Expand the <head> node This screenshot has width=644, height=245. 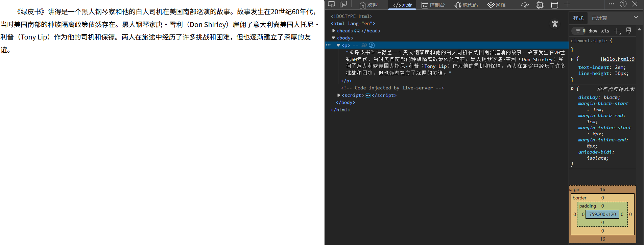point(334,31)
